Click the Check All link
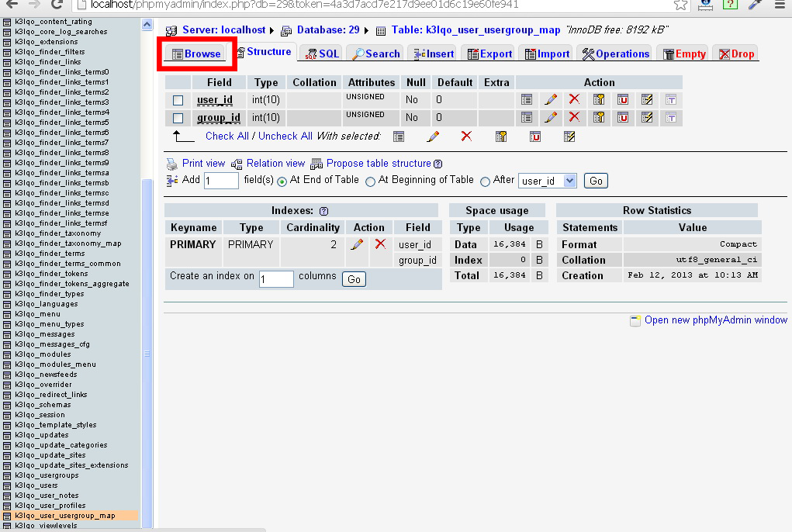 point(227,136)
